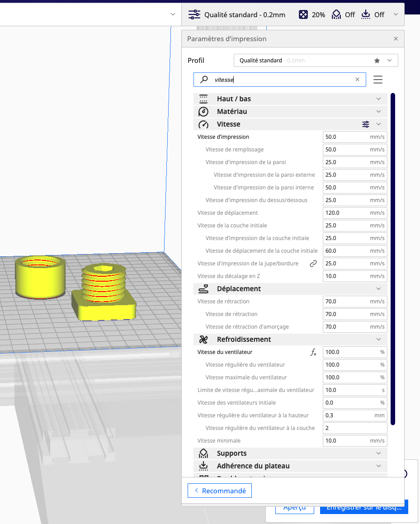Click the Matériau spool icon

tap(203, 112)
